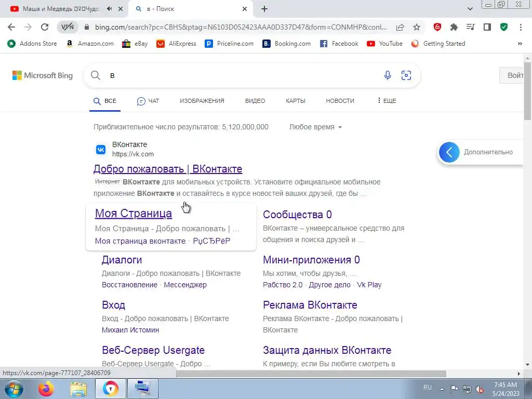Screen dimensions: 532x399
Task: Open the extensions puzzle icon
Action: pos(454,27)
